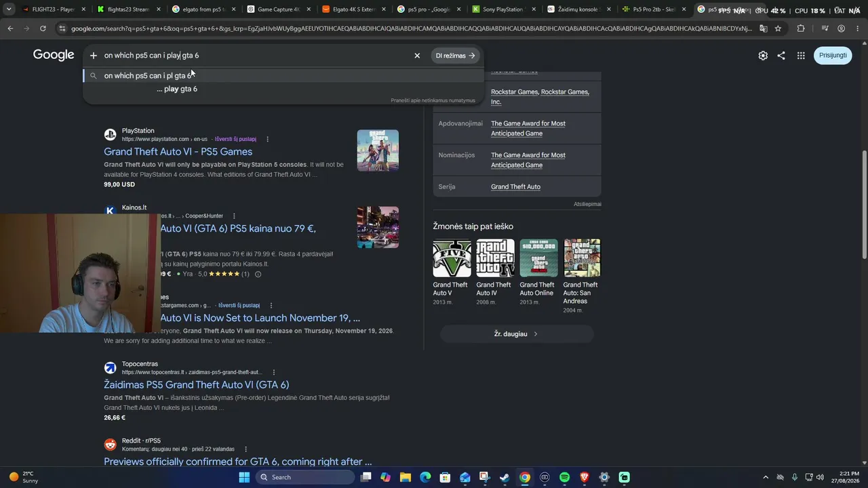Open the weather widget showing Sunny
Screen dimensions: 868x488
click(23, 477)
